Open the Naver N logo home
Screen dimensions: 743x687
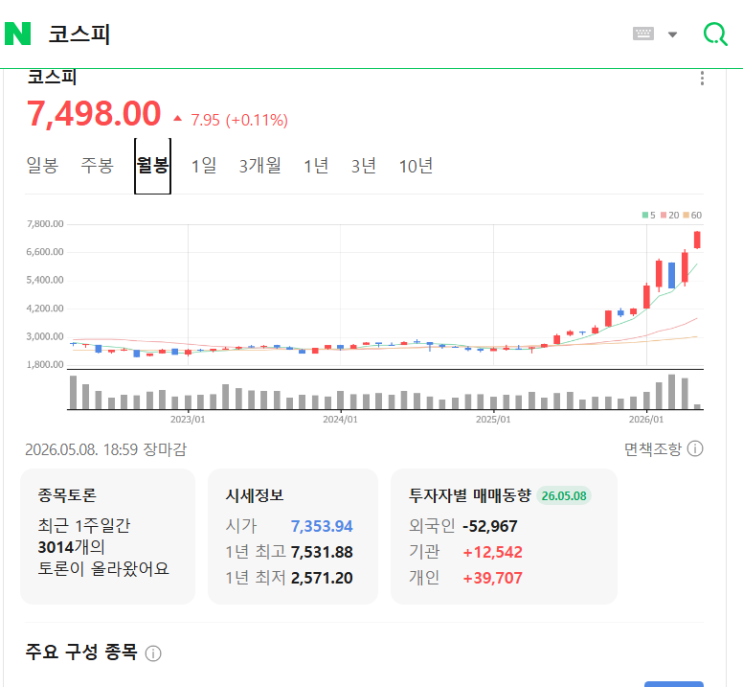coord(18,34)
